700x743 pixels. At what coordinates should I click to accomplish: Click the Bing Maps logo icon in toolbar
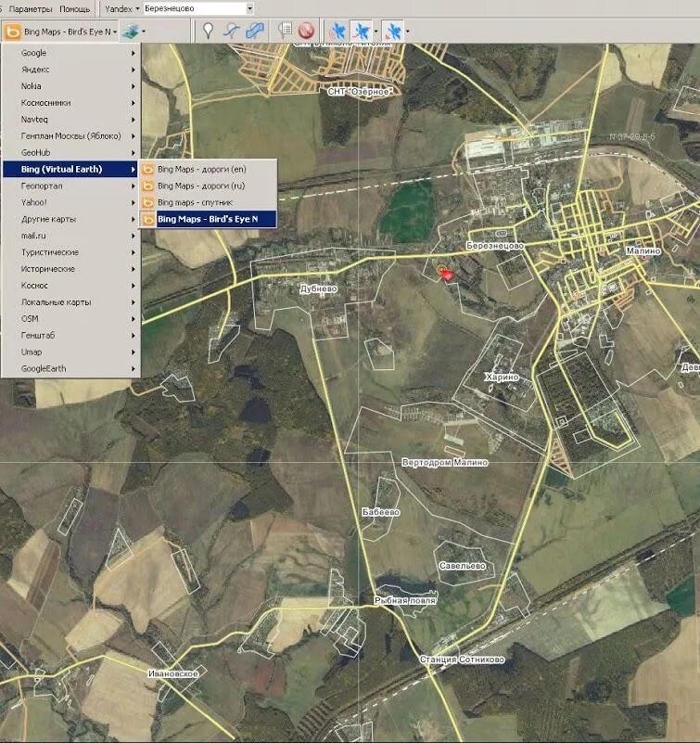tap(12, 32)
